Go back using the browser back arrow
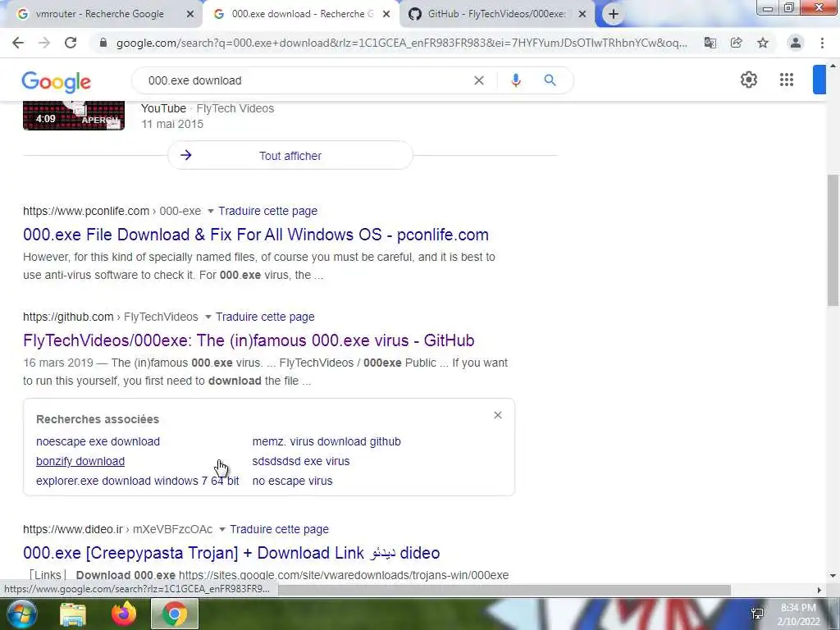840x630 pixels. 18,43
